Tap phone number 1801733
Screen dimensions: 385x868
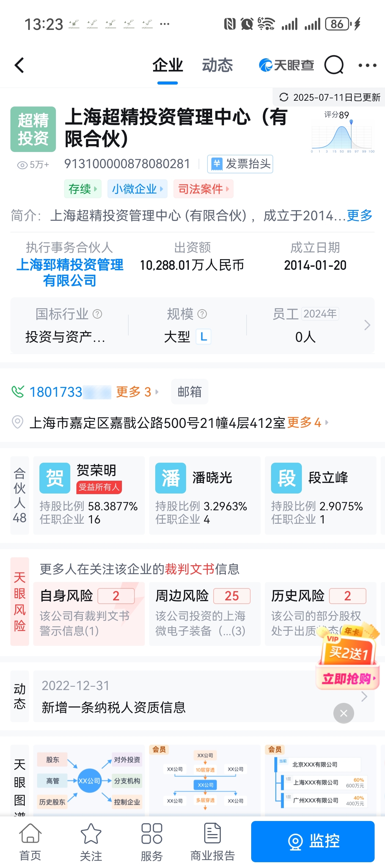click(70, 392)
